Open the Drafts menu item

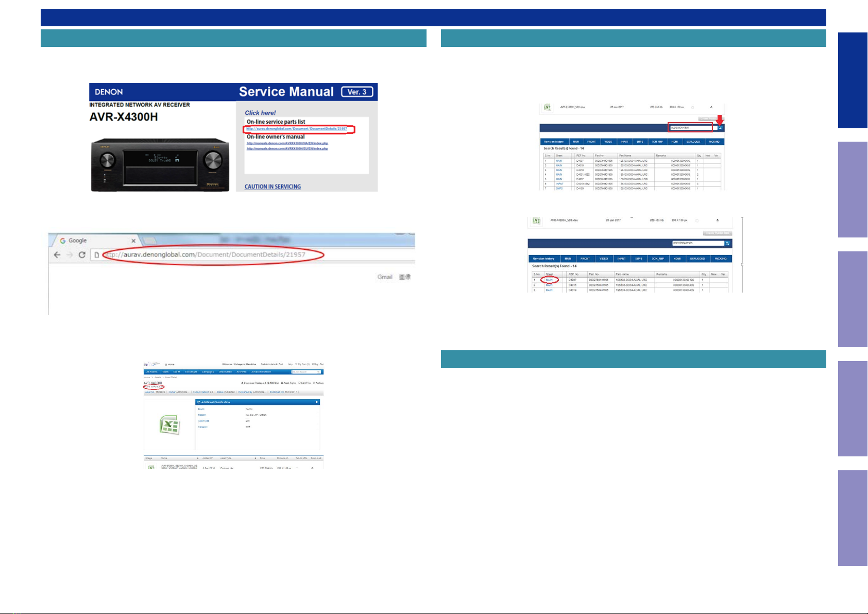pos(177,372)
